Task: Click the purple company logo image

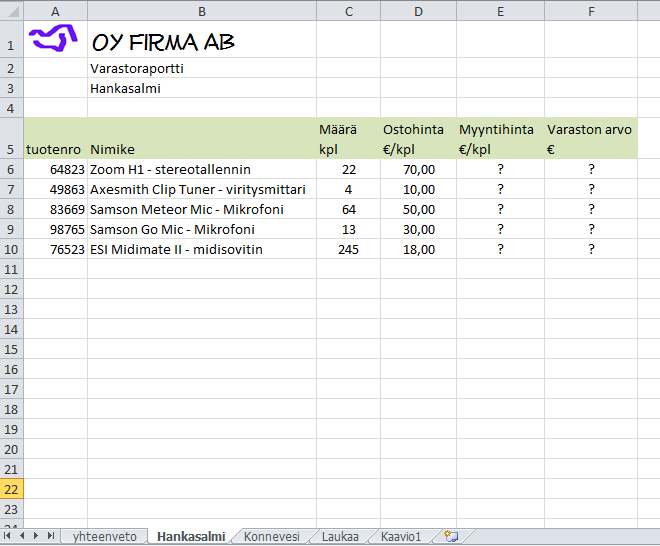Action: [53, 38]
